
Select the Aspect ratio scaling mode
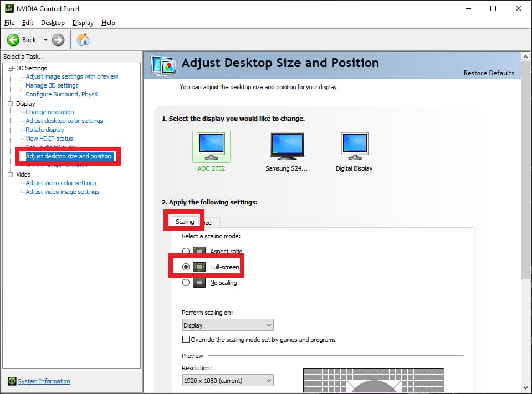[x=186, y=252]
